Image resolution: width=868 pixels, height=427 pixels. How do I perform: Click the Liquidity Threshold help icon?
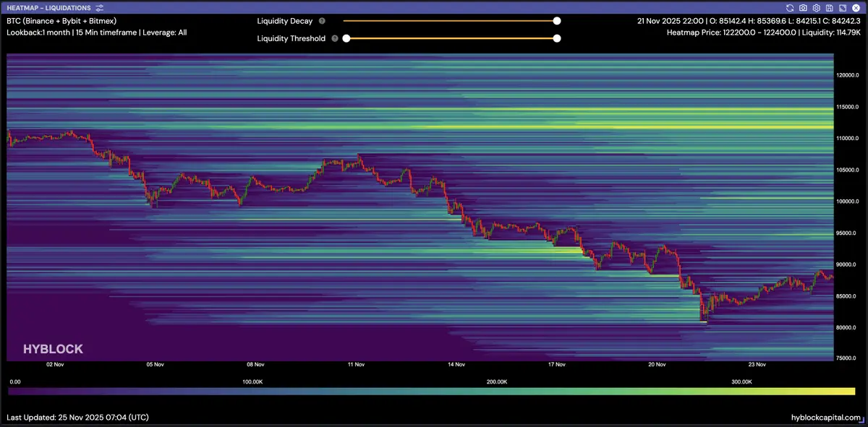(335, 38)
